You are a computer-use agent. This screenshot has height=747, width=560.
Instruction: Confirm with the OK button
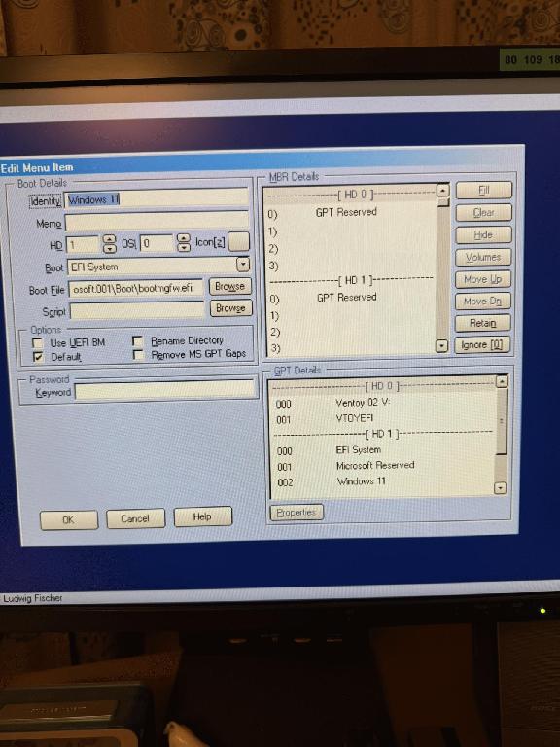coord(69,519)
